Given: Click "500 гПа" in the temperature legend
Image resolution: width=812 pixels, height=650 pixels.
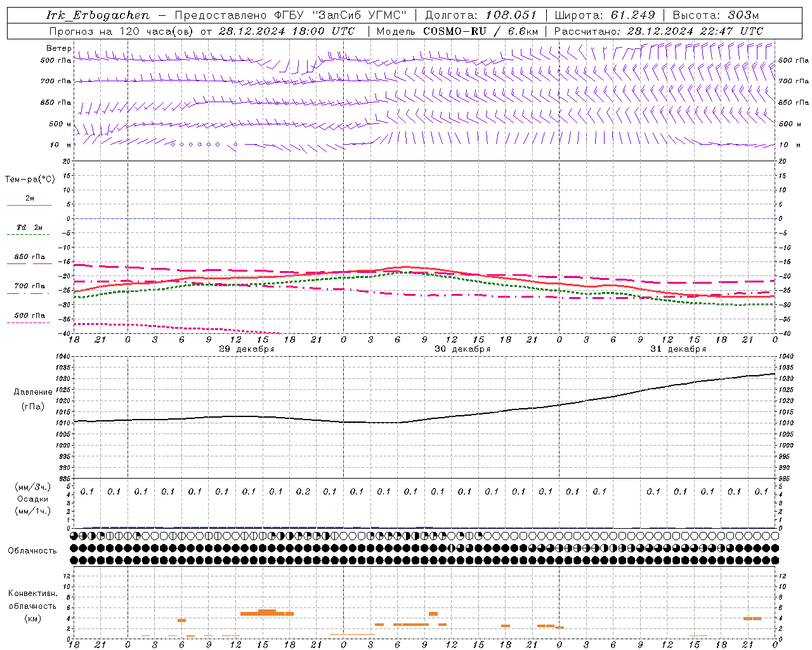Looking at the screenshot, I should click(30, 315).
